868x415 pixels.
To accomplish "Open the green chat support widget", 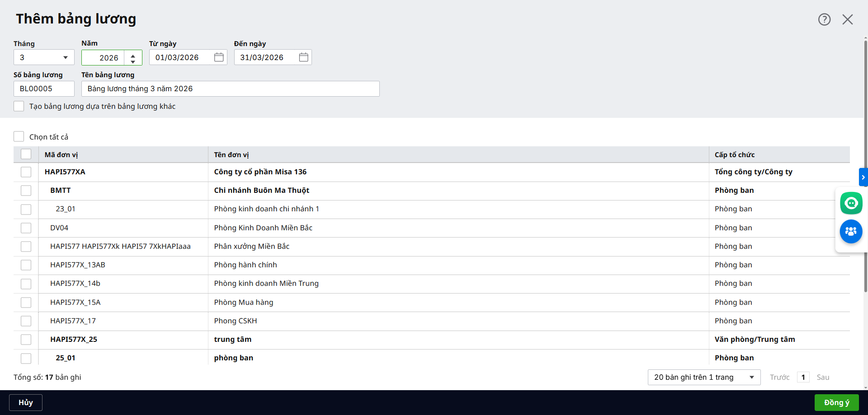I will (851, 203).
